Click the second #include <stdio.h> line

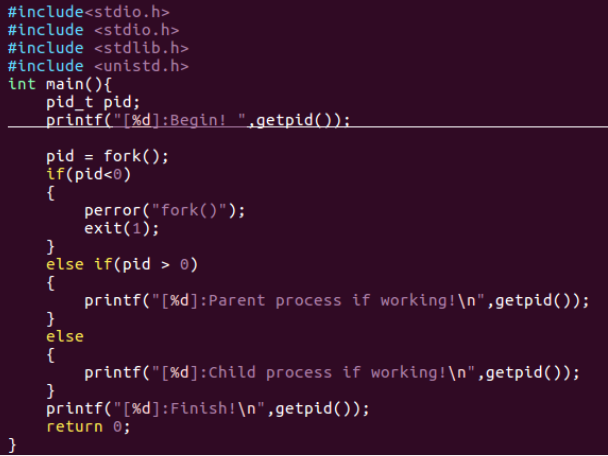pyautogui.click(x=93, y=30)
